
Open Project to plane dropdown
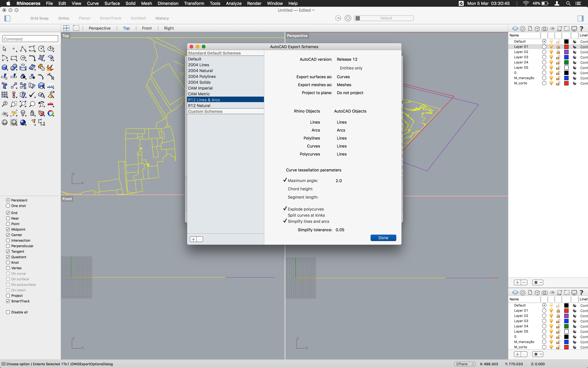350,93
